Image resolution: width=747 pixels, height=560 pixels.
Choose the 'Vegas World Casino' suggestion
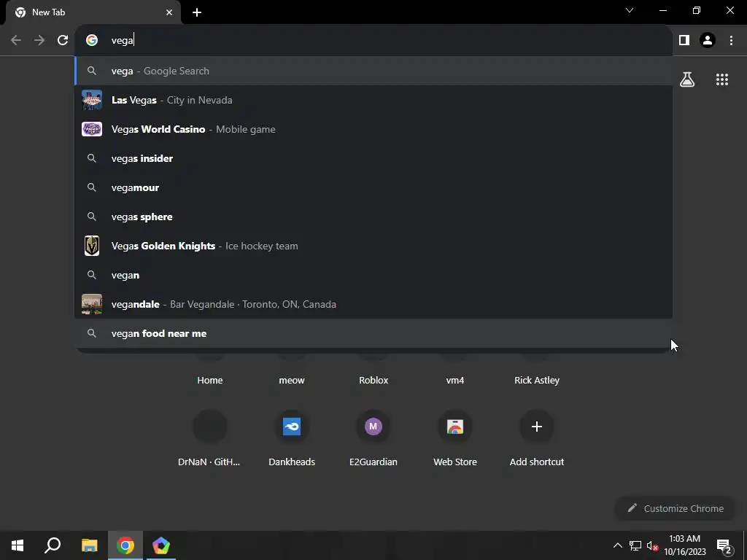click(373, 129)
